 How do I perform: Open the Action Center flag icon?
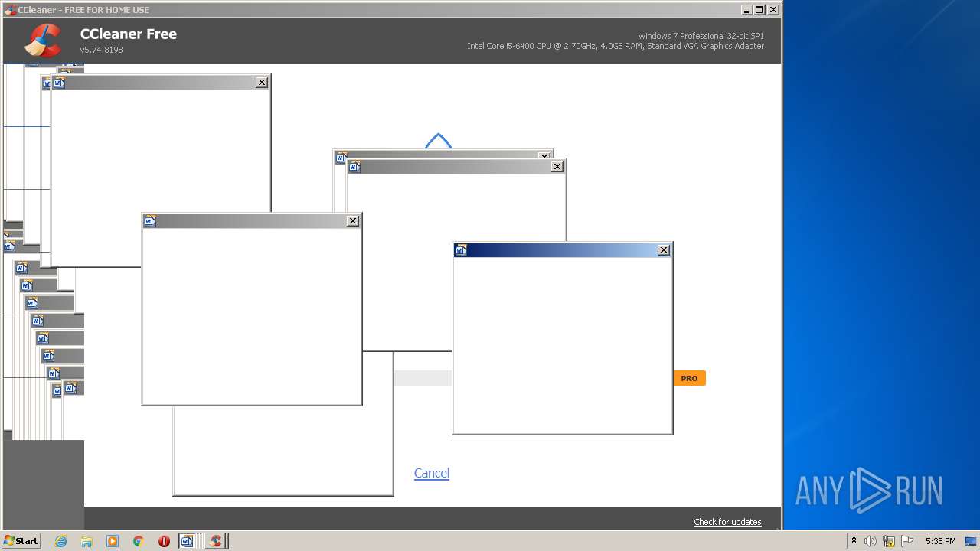pyautogui.click(x=907, y=541)
